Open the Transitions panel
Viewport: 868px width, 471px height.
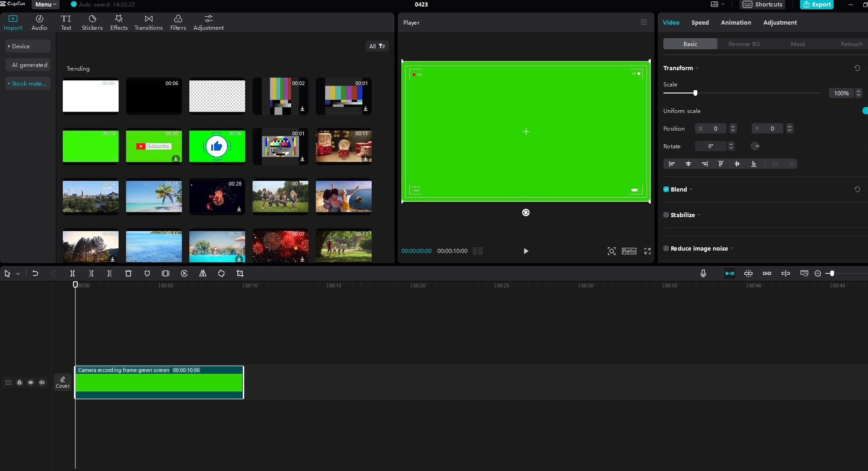[x=148, y=22]
